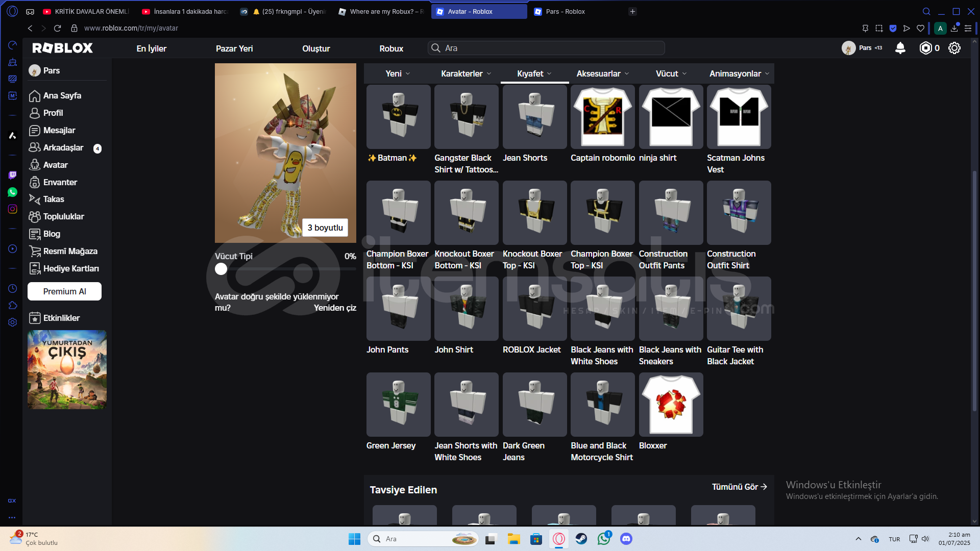Select the Construction Outfit Shirt item

pyautogui.click(x=739, y=213)
